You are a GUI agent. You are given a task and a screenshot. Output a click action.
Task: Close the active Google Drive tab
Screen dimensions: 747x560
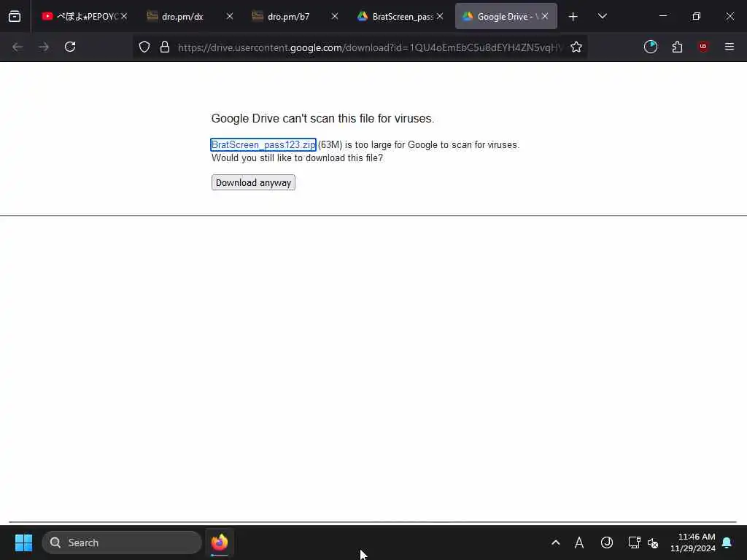545,16
